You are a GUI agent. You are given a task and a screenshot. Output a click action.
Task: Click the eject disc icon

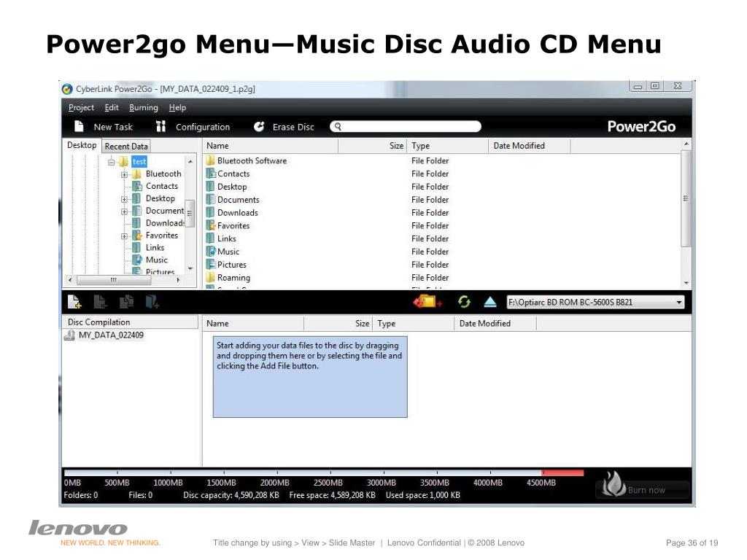490,301
